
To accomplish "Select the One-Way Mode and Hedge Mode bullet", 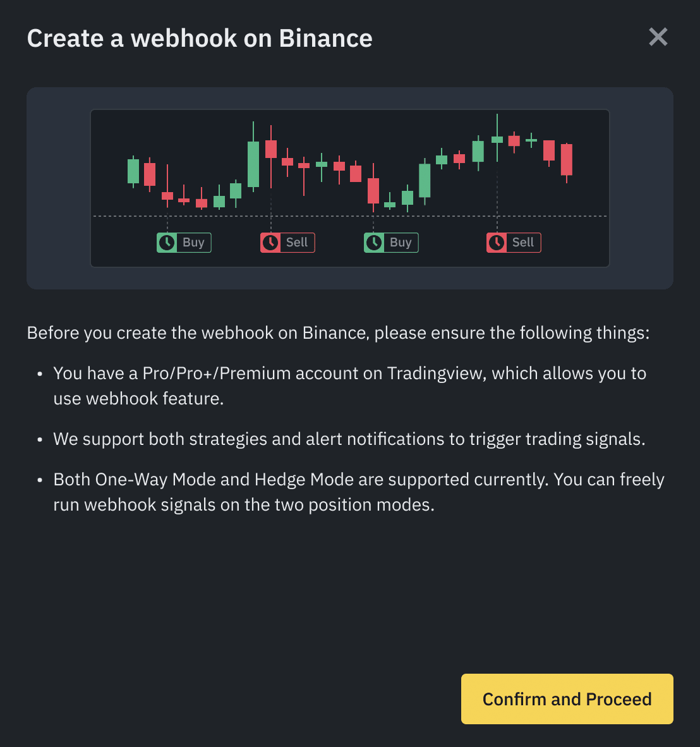I will 359,492.
